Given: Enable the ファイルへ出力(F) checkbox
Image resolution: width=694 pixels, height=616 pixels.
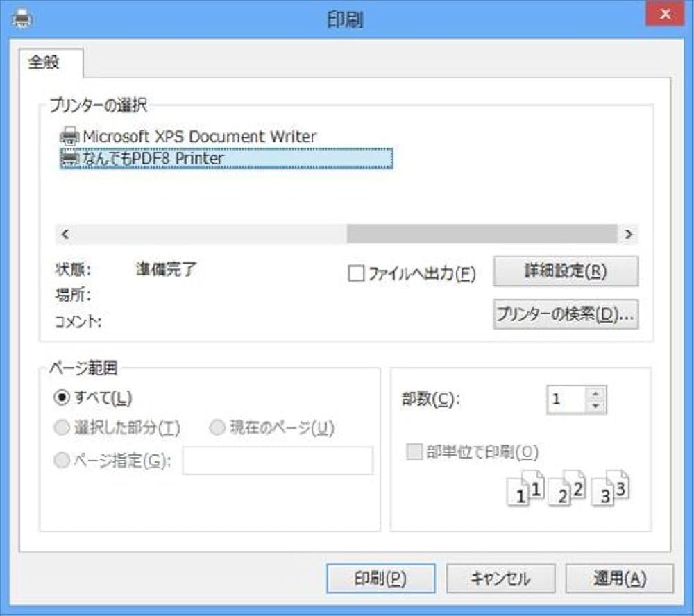Looking at the screenshot, I should click(357, 274).
